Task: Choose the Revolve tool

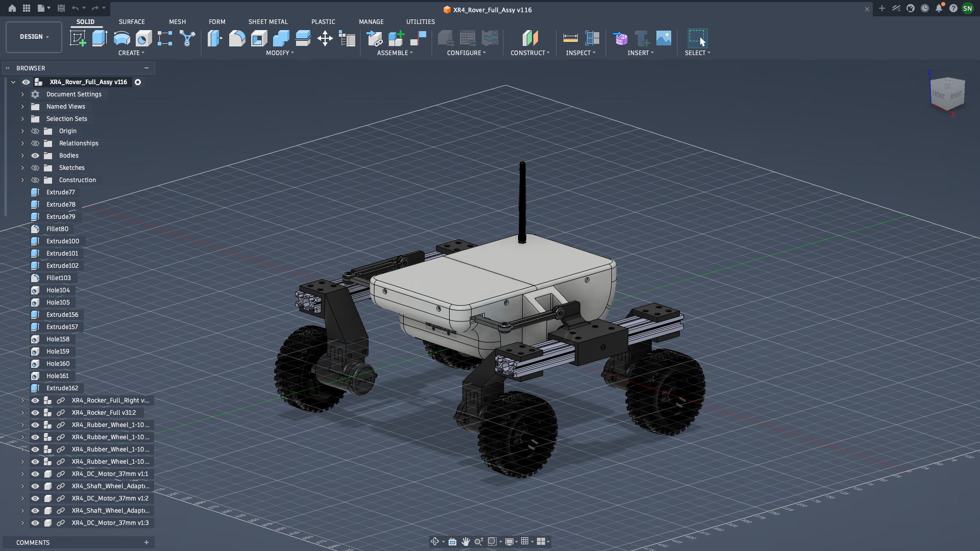Action: pos(121,38)
